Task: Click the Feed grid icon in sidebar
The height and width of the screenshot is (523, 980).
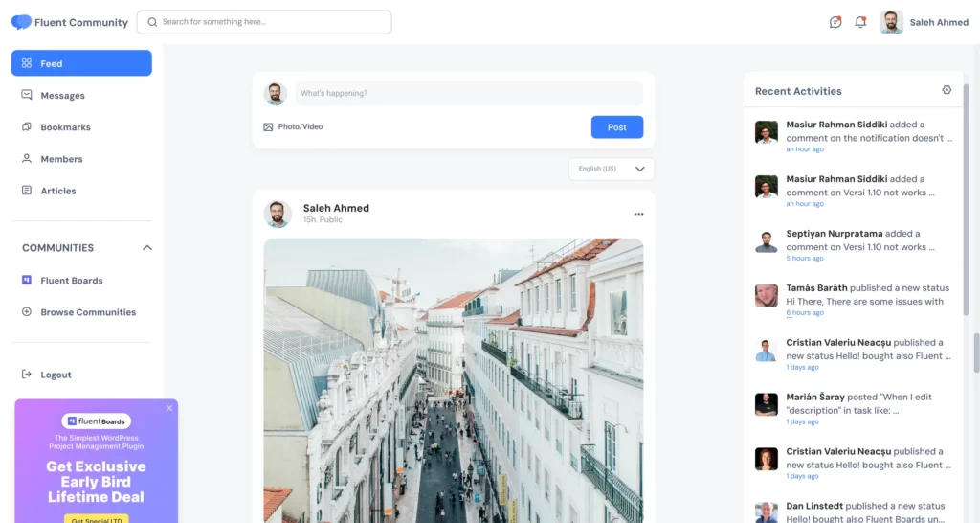Action: click(26, 63)
